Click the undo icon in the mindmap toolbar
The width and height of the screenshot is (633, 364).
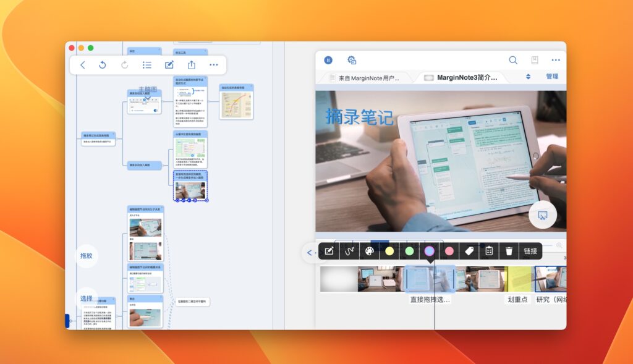click(x=103, y=65)
